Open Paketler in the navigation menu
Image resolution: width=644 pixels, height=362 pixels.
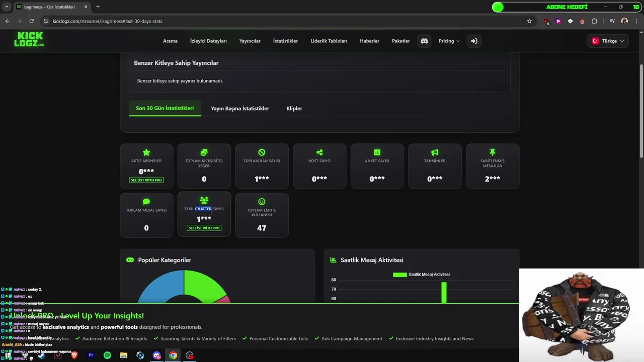pos(401,41)
